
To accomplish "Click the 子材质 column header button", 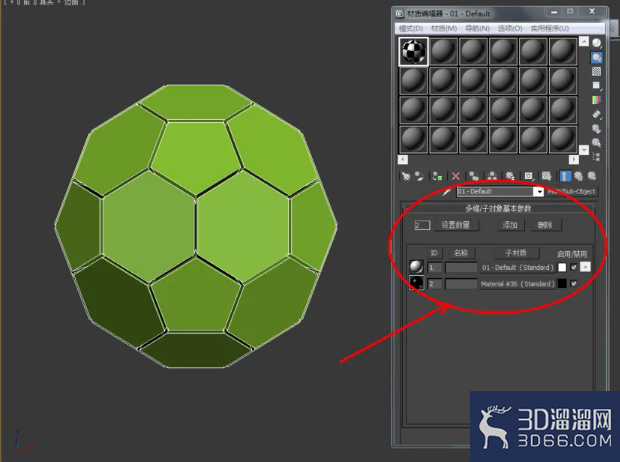I will (x=516, y=253).
